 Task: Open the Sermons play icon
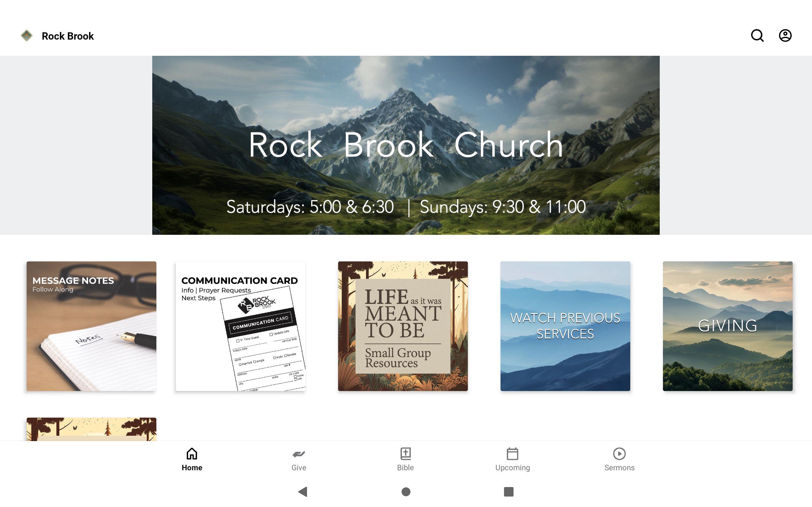(x=619, y=454)
